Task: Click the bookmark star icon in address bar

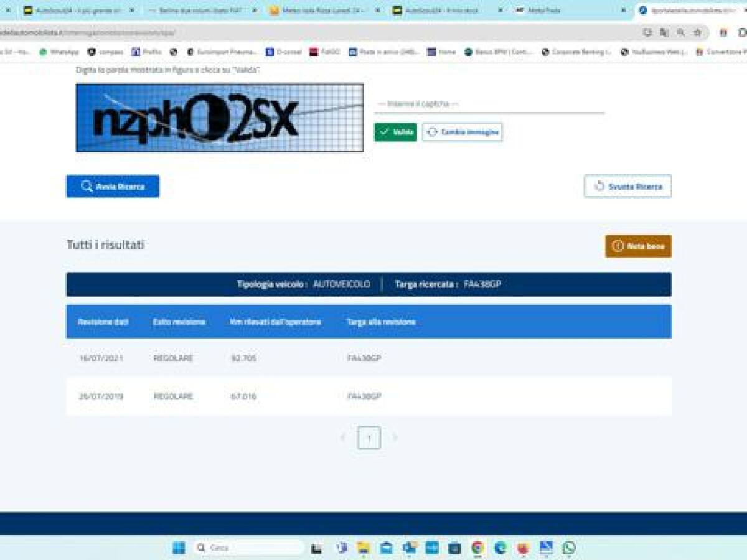Action: [x=698, y=32]
